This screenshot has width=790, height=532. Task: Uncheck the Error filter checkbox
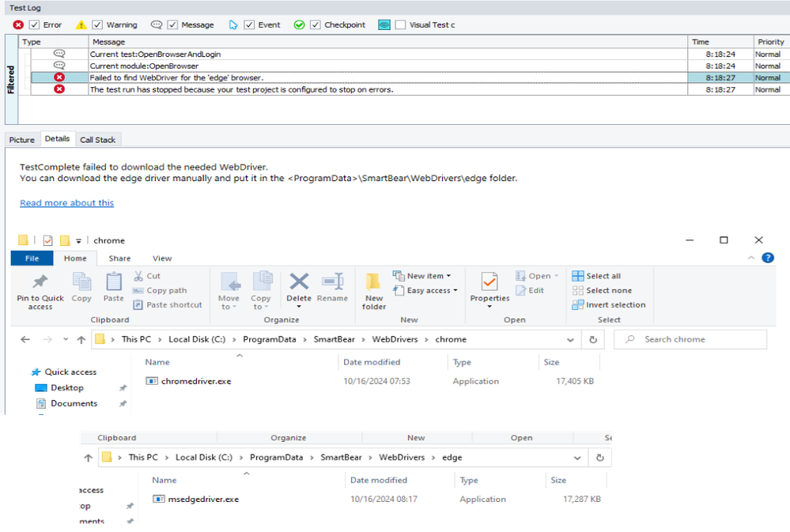tap(34, 25)
